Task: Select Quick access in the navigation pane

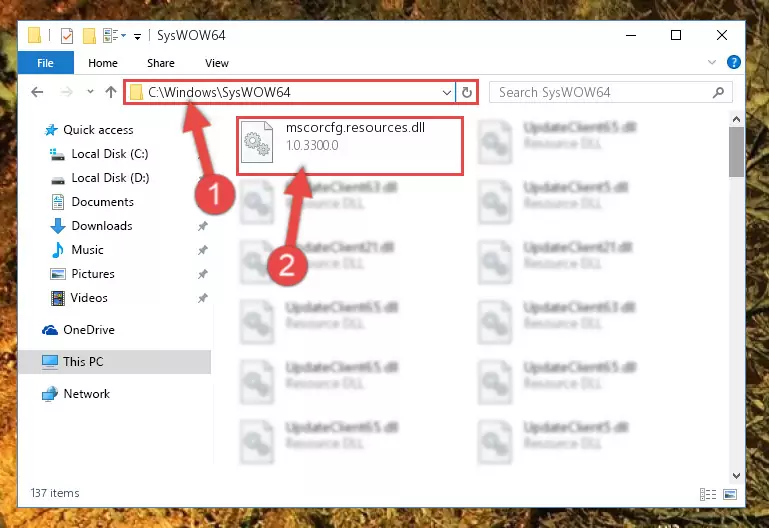Action: click(98, 130)
